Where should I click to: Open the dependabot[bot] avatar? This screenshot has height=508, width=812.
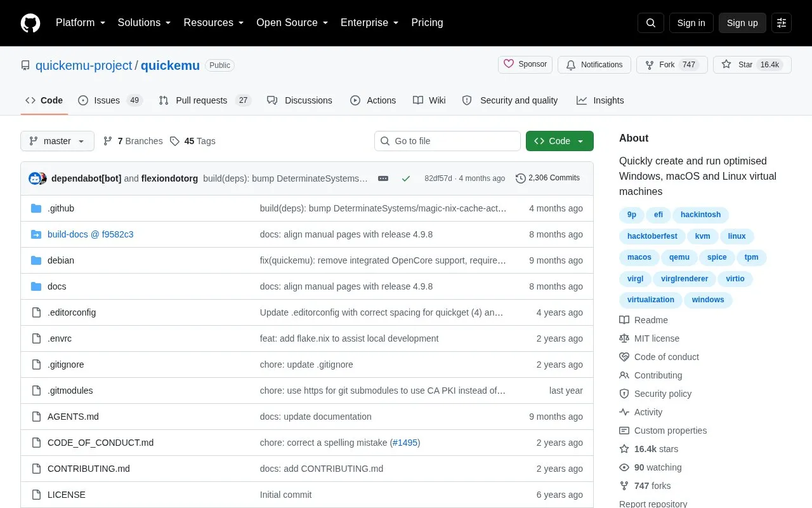(x=35, y=178)
